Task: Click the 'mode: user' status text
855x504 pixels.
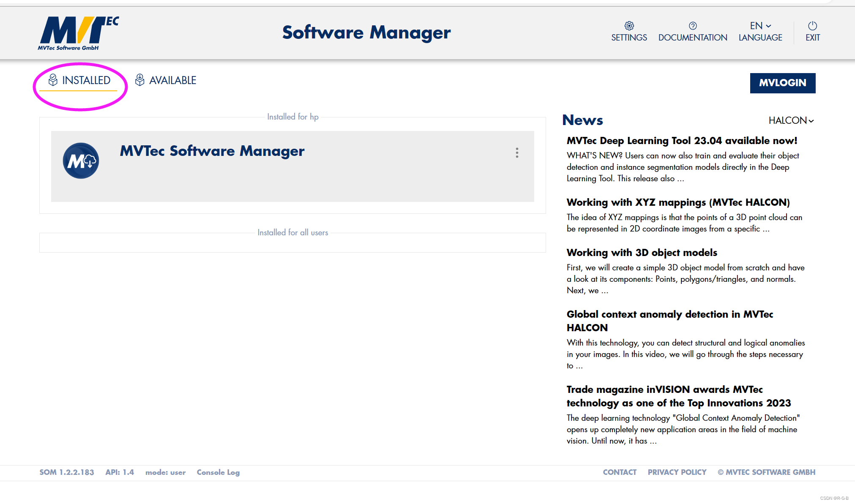Action: click(x=166, y=472)
